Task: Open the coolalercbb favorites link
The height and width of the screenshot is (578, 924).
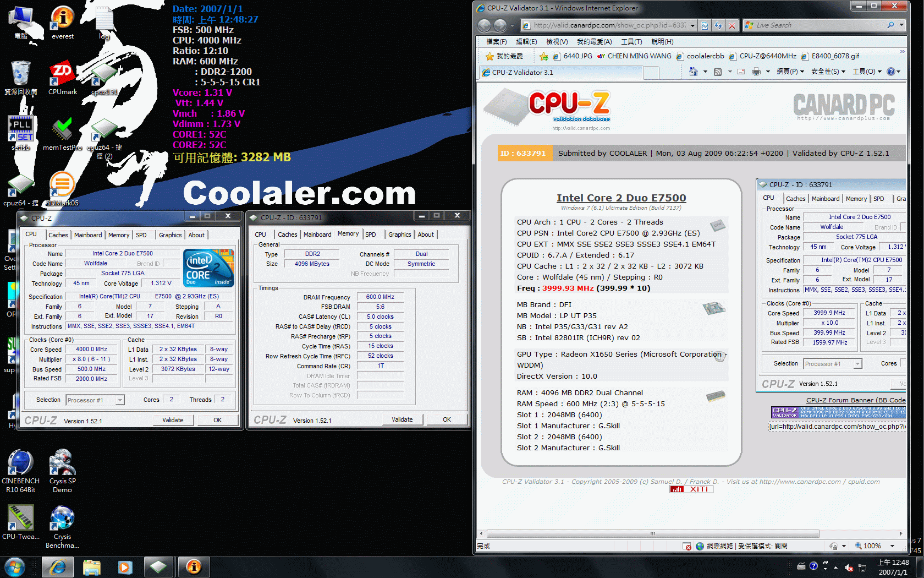Action: (700, 56)
